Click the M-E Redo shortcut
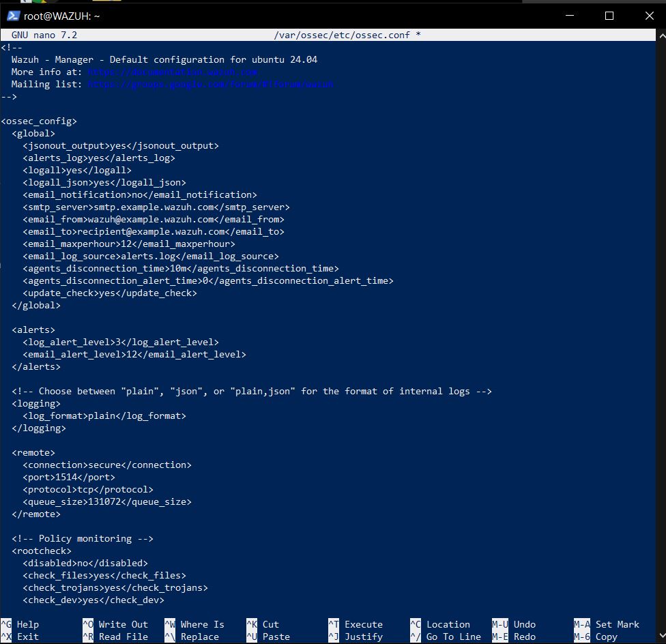Image resolution: width=666 pixels, height=644 pixels. click(x=514, y=636)
